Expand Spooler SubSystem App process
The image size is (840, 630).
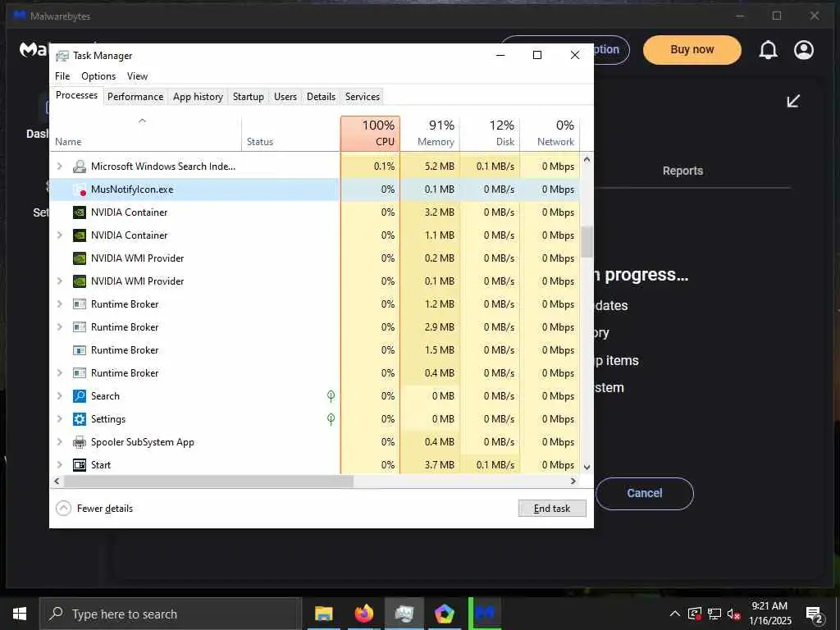click(59, 442)
